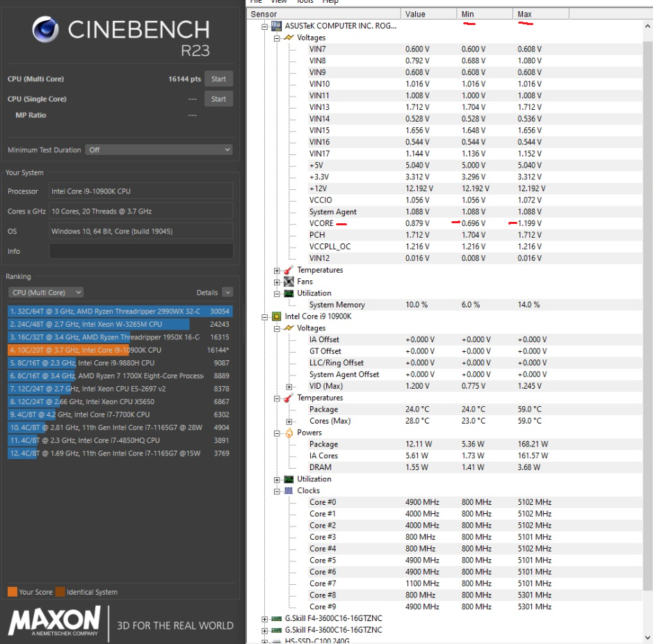Click the second G.Skill memory module icon
Screen dimensions: 653x644
pyautogui.click(x=276, y=630)
